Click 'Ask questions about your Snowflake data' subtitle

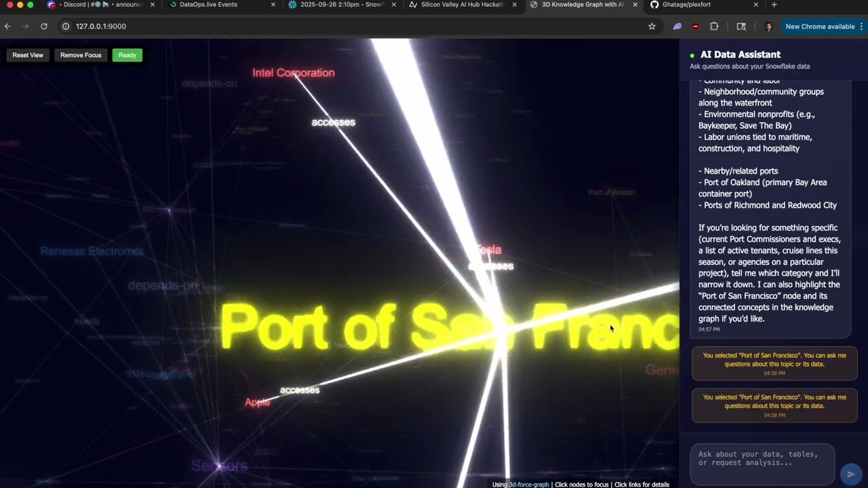click(749, 66)
